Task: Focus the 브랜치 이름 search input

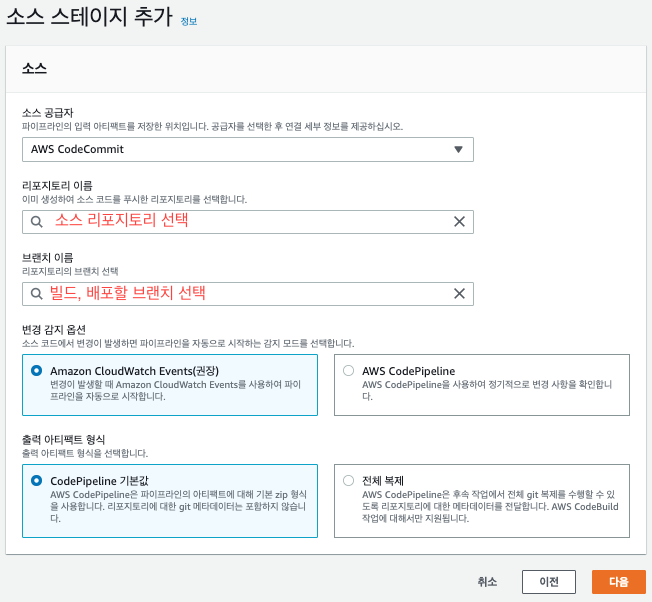Action: (x=248, y=294)
